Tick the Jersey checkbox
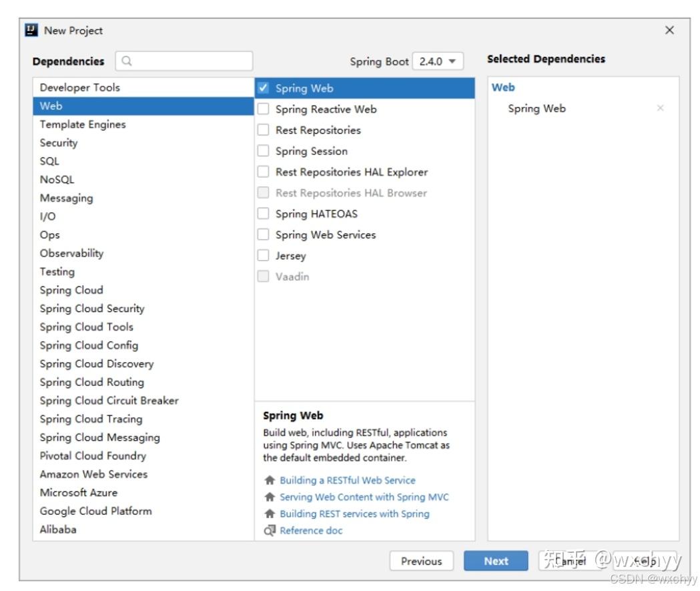The width and height of the screenshot is (700, 591). pyautogui.click(x=264, y=256)
